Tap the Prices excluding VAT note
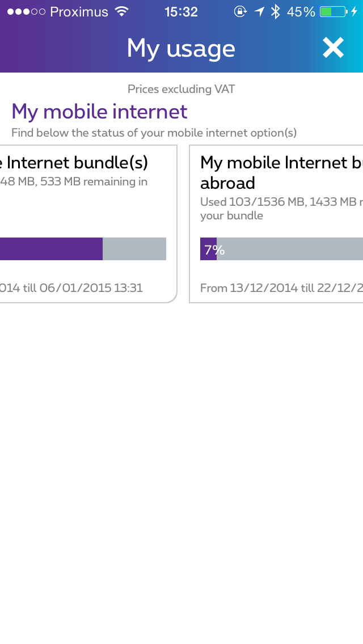 (181, 89)
